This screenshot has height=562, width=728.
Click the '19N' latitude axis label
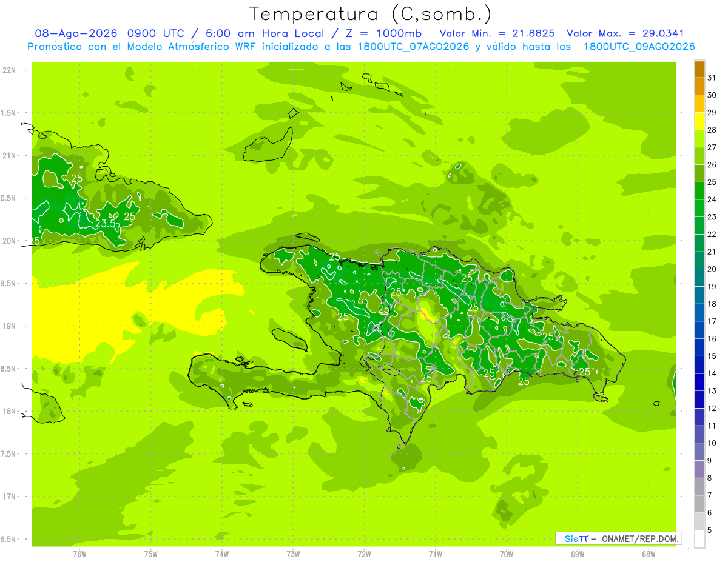pos(10,326)
